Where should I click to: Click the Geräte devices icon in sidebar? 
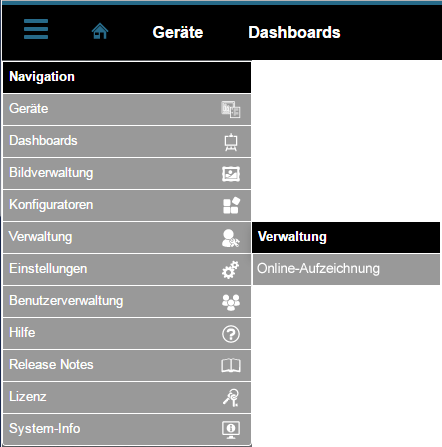231,109
